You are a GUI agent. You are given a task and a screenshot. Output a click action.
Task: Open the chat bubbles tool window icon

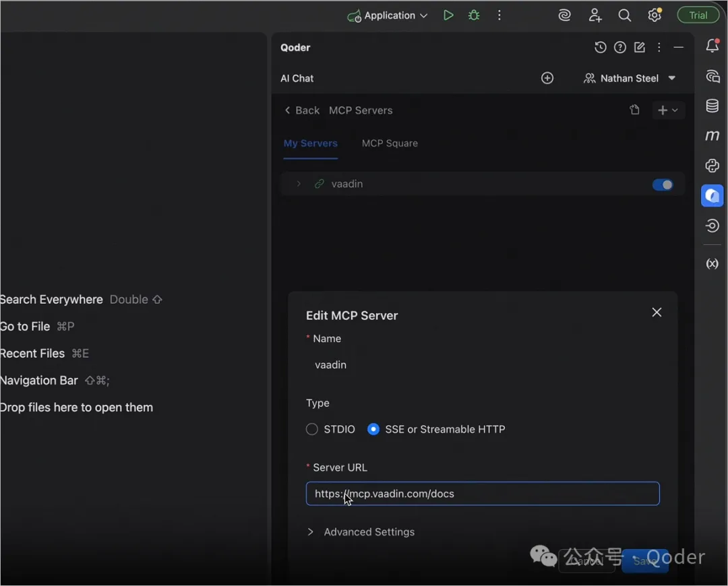coord(712,76)
